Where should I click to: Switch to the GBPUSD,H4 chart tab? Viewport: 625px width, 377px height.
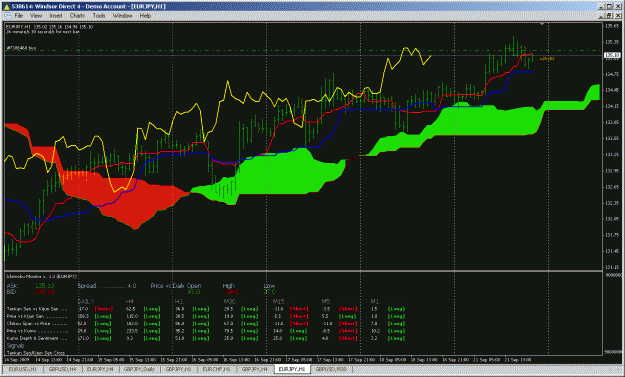(x=63, y=369)
